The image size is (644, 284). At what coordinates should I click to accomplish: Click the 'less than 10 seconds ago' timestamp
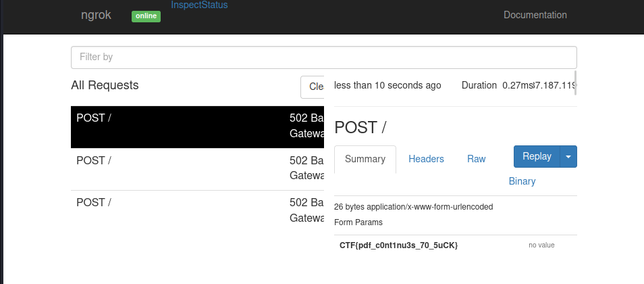point(387,85)
